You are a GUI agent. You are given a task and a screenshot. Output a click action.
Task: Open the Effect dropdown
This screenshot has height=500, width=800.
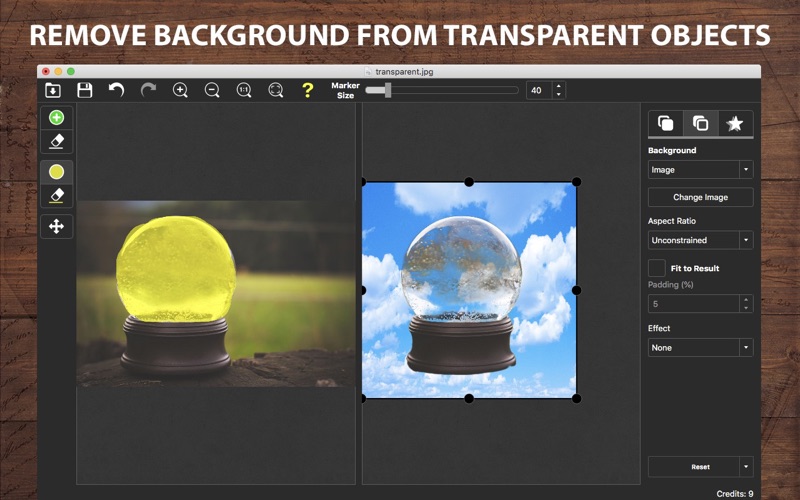[700, 348]
